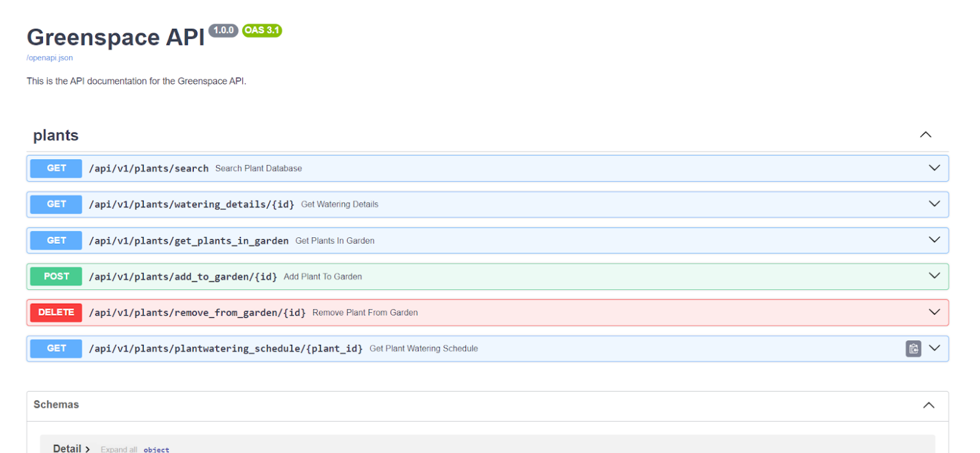Click the 1.0.0 version badge
This screenshot has width=980, height=453.
[x=223, y=30]
